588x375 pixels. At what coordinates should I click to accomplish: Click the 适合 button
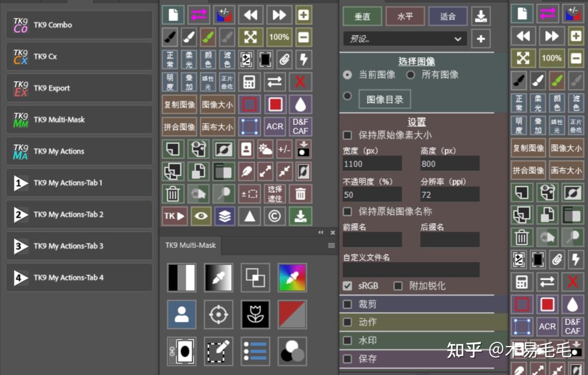pos(448,16)
